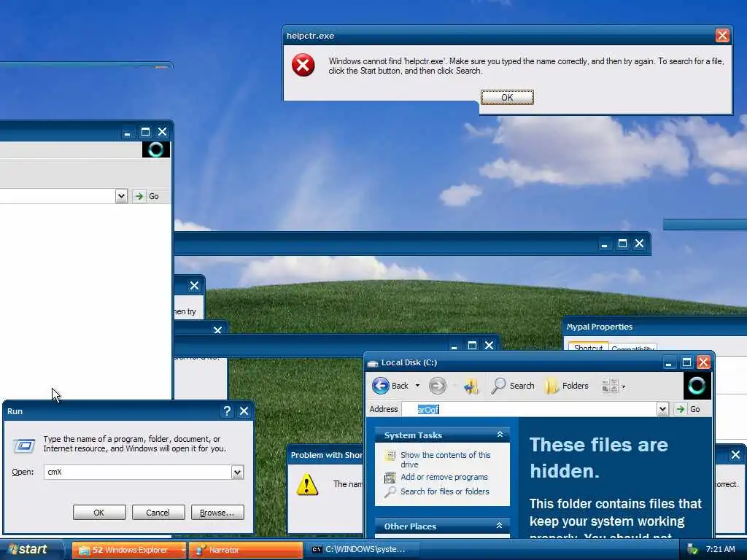Click the Open text field in Run dialog
This screenshot has width=747, height=560.
click(138, 472)
